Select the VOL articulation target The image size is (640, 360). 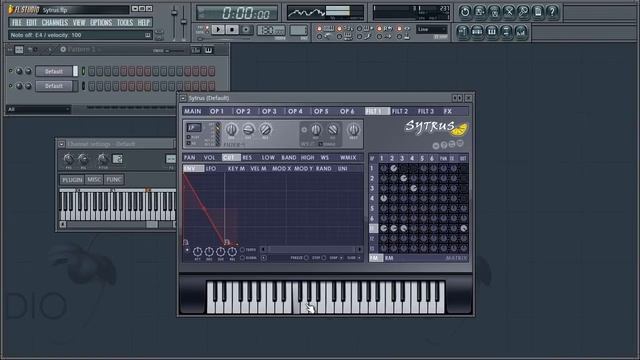click(x=209, y=158)
